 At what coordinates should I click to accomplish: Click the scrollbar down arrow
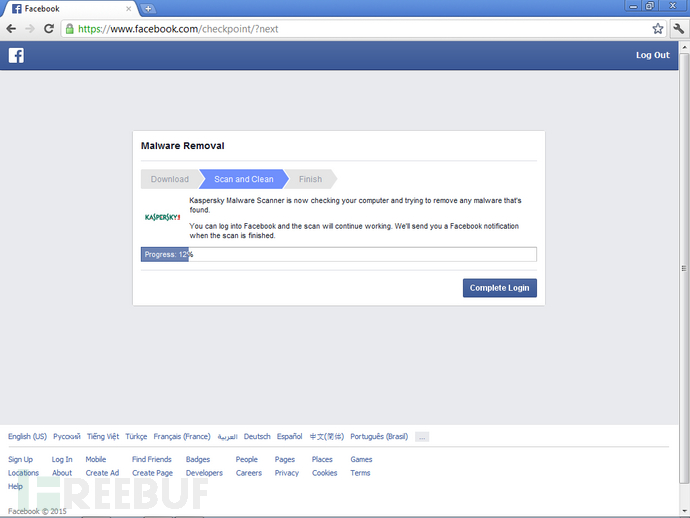[x=684, y=511]
